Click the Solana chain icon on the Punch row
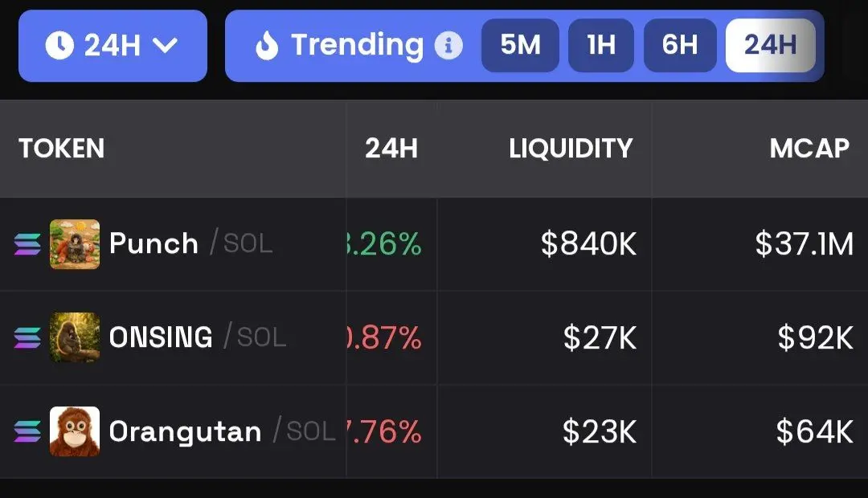 coord(27,244)
